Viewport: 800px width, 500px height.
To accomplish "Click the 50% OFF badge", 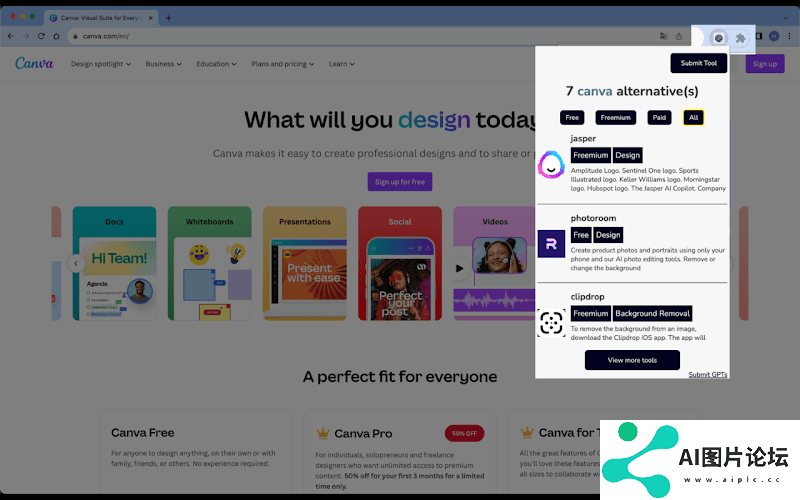I will [x=464, y=433].
